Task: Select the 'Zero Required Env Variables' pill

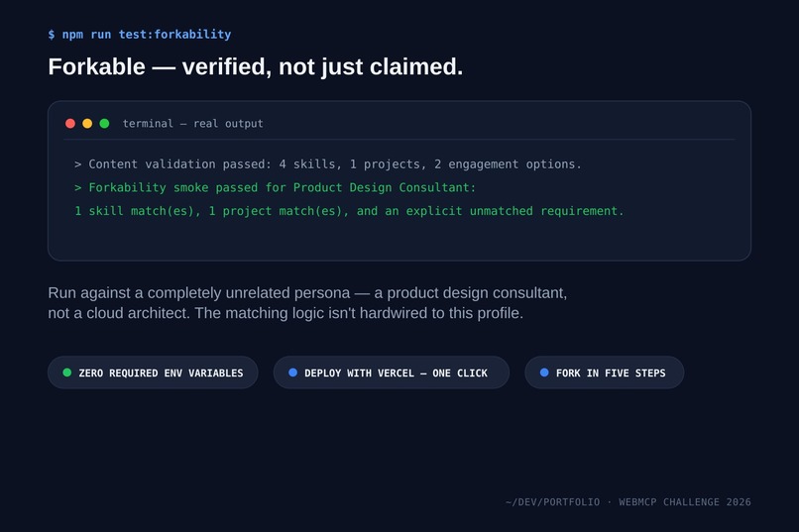Action: (x=153, y=372)
